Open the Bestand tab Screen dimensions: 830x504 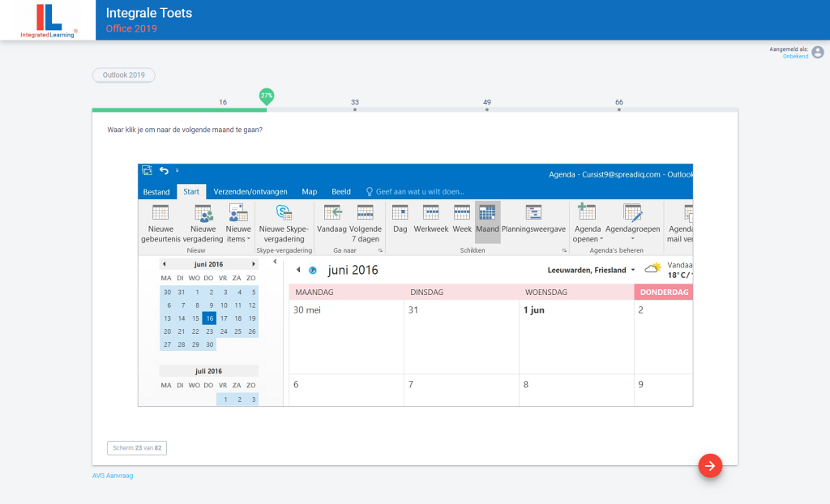tap(156, 192)
